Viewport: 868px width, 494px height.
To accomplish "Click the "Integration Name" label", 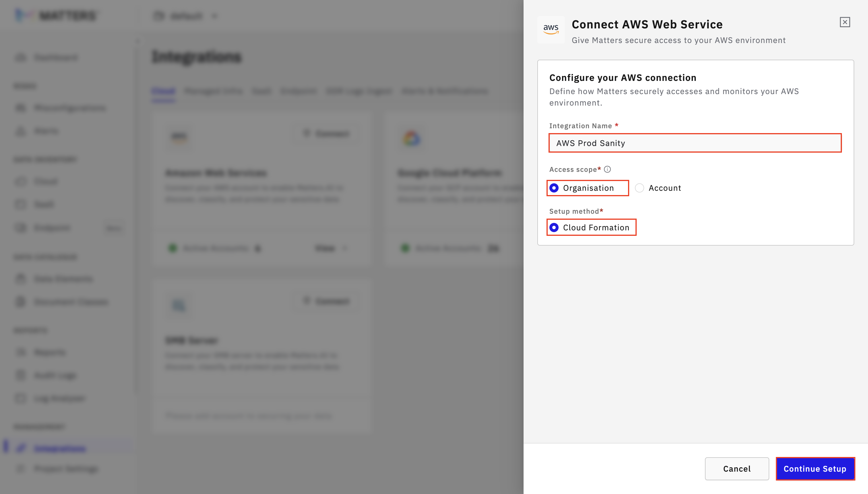I will [580, 126].
